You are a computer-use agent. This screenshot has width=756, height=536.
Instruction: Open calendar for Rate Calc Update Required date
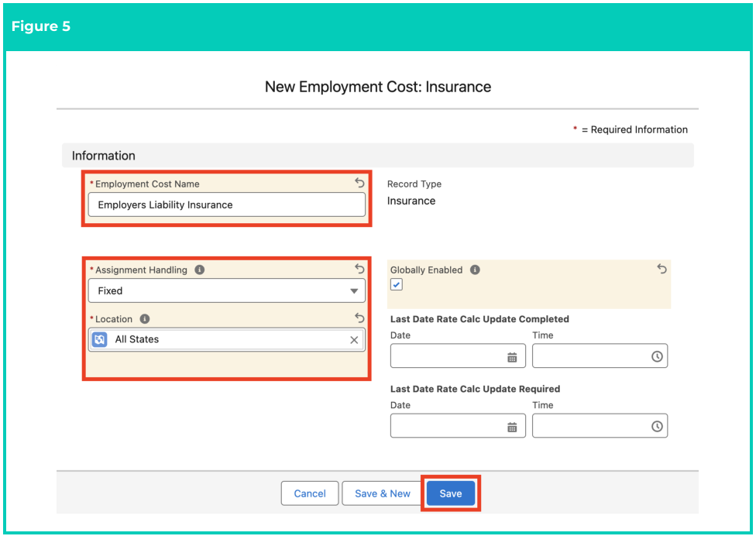(512, 427)
